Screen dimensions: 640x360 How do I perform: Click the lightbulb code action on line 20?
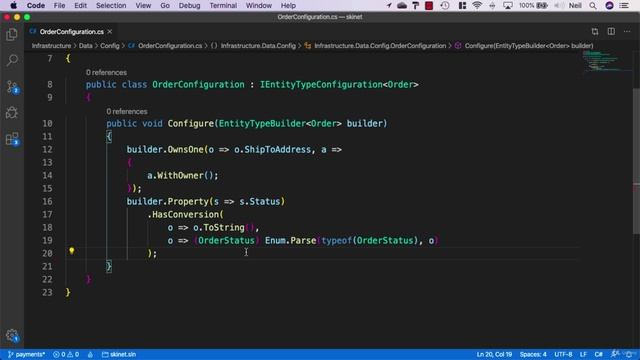point(71,251)
